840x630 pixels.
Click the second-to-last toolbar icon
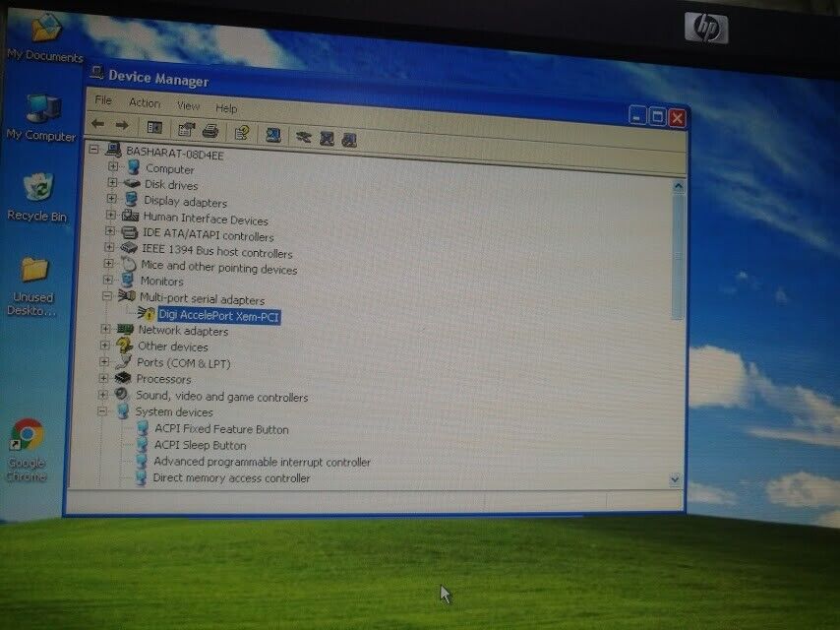[x=327, y=139]
